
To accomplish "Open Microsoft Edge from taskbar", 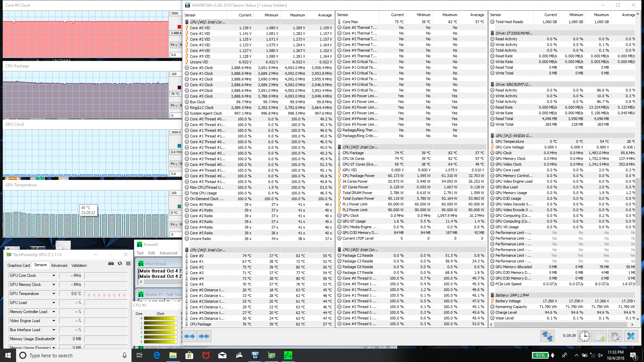I will (157, 355).
